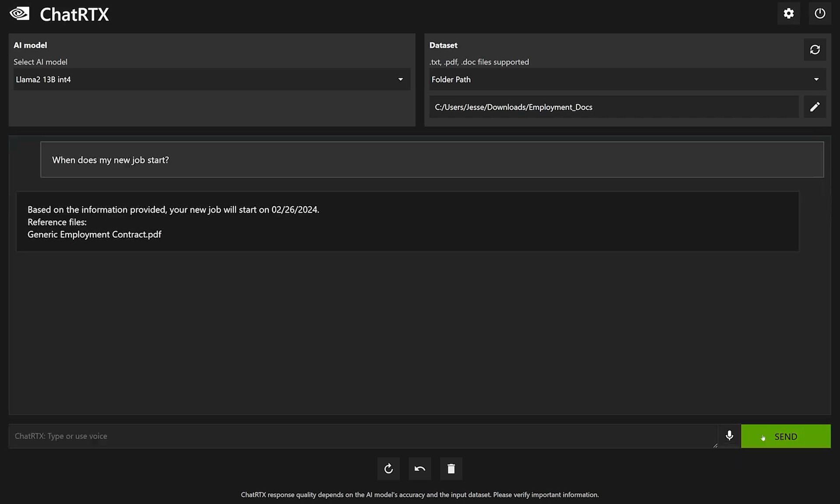Click the power shutdown icon

(819, 14)
